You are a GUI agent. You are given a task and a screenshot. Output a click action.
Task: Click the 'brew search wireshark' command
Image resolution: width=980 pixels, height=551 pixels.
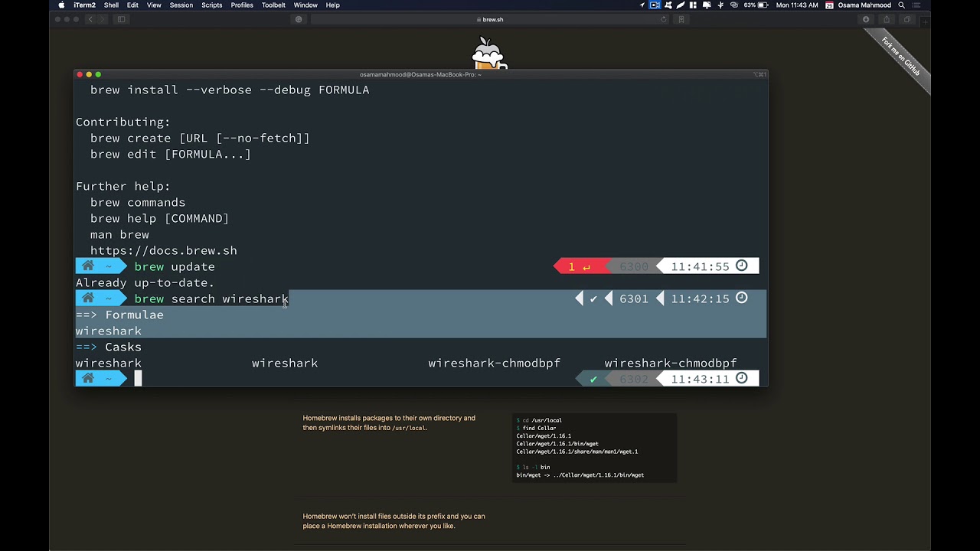pos(211,299)
